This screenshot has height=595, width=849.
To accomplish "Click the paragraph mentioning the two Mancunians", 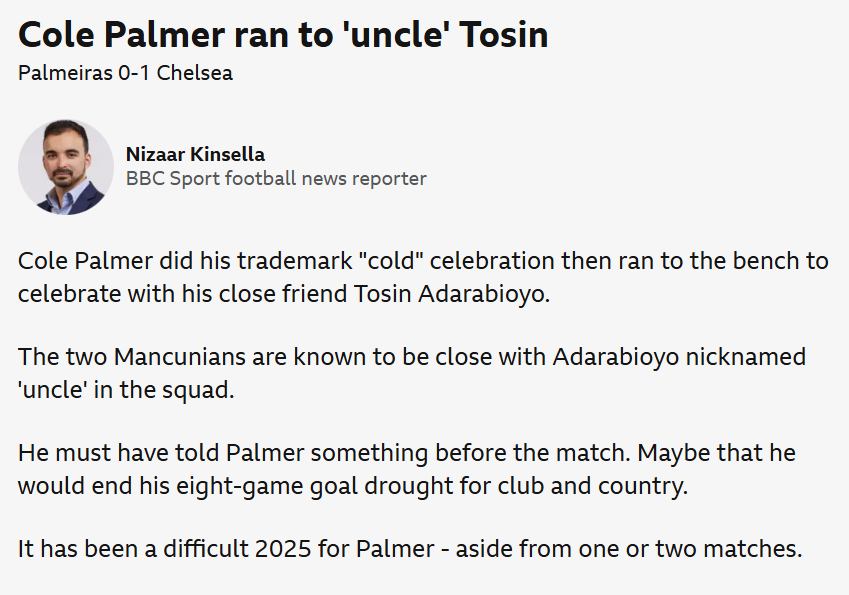I will click(x=412, y=373).
